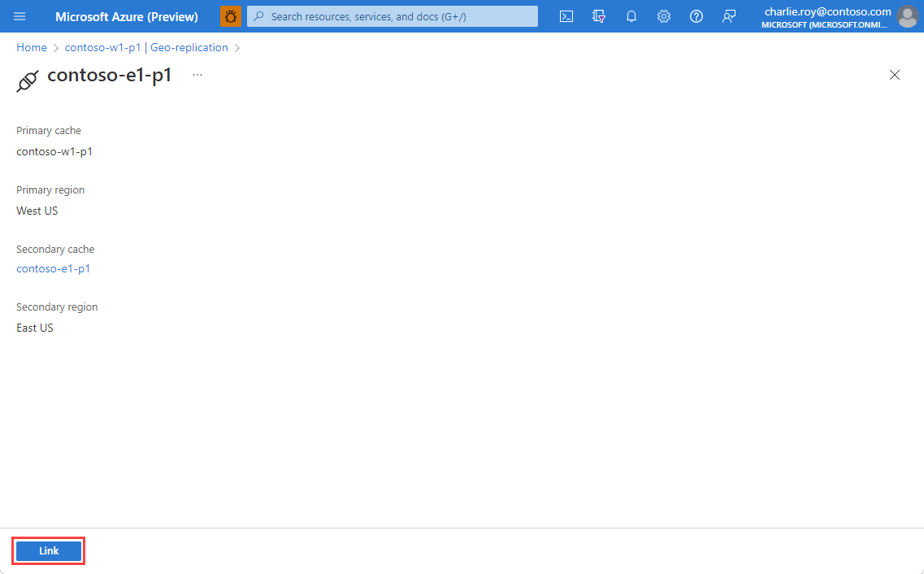The width and height of the screenshot is (924, 574).
Task: Open the charlie.roy account menu
Action: pos(826,11)
